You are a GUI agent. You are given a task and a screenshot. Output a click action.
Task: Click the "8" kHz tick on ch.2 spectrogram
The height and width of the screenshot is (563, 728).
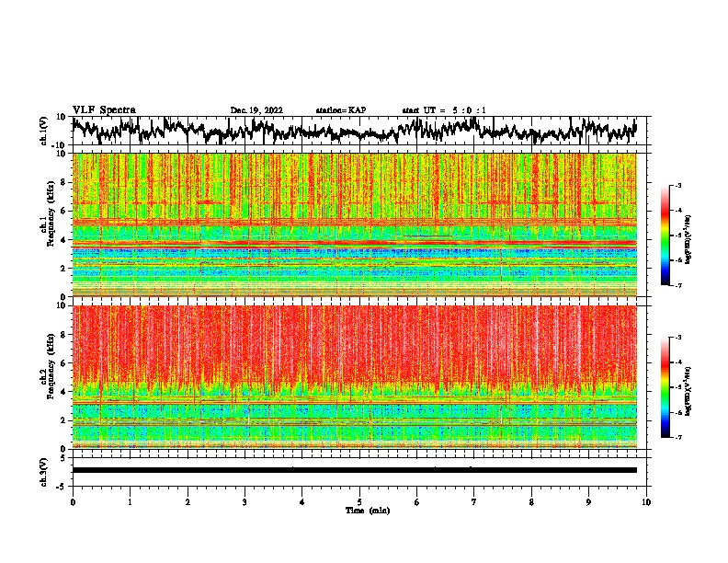pos(63,335)
